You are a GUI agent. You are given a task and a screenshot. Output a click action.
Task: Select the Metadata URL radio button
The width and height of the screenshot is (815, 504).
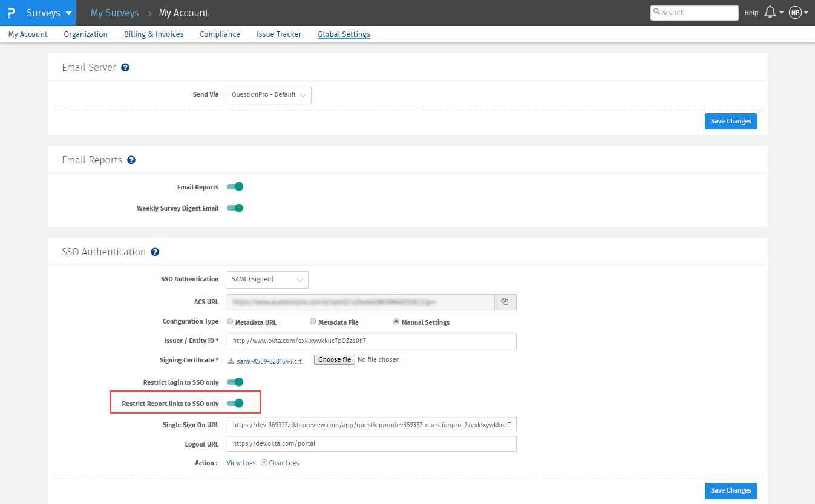coord(230,322)
